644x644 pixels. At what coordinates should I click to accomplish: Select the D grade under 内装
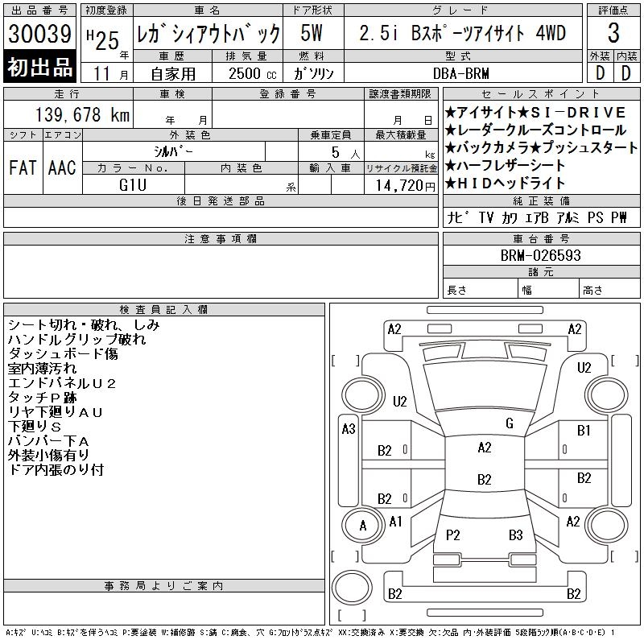point(626,73)
